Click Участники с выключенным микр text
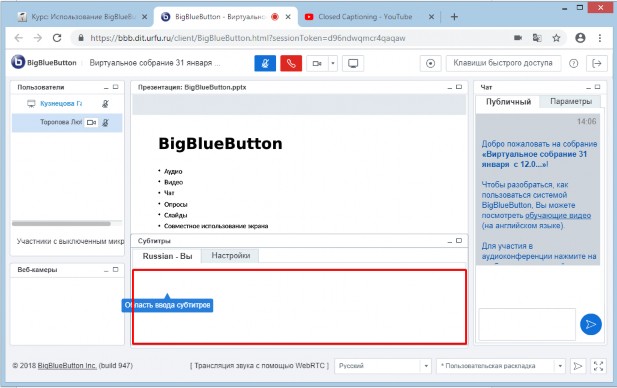Screen dimensions: 617x388 point(70,241)
